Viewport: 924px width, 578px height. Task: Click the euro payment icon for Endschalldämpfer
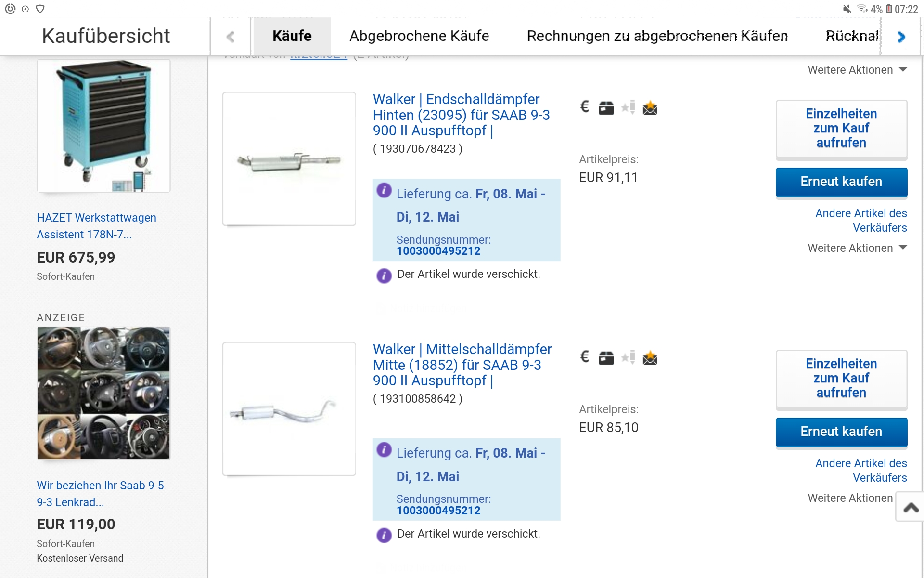[x=585, y=106]
